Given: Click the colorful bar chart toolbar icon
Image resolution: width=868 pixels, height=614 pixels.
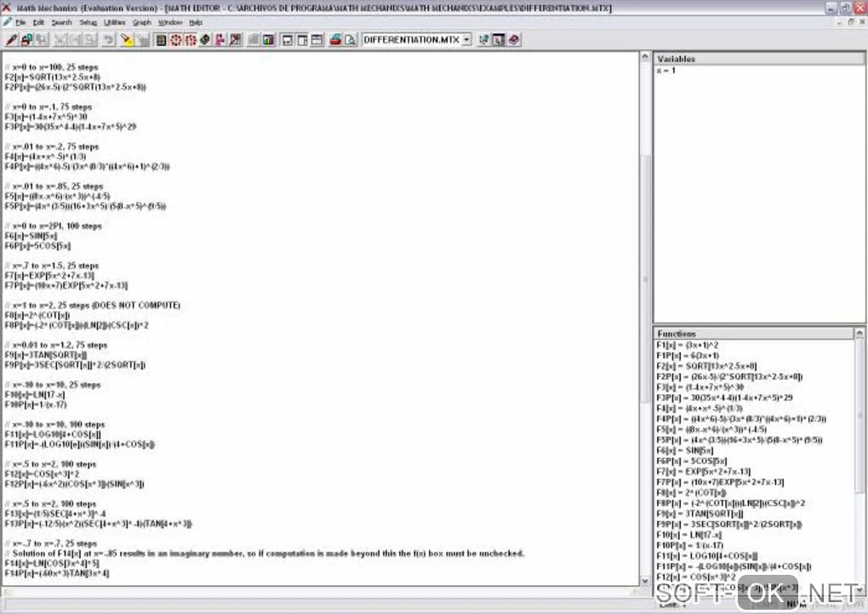Looking at the screenshot, I should 268,40.
